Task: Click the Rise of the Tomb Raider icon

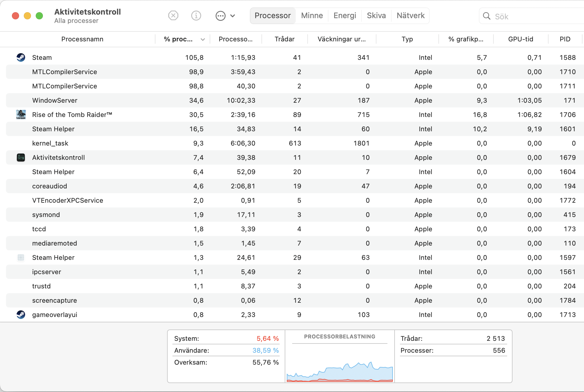Action: click(21, 115)
